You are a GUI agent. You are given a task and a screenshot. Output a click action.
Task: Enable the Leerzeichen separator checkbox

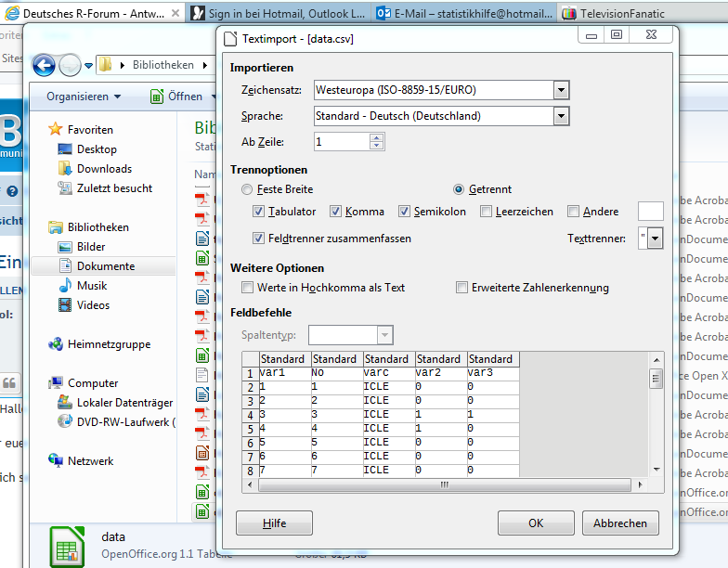point(487,212)
